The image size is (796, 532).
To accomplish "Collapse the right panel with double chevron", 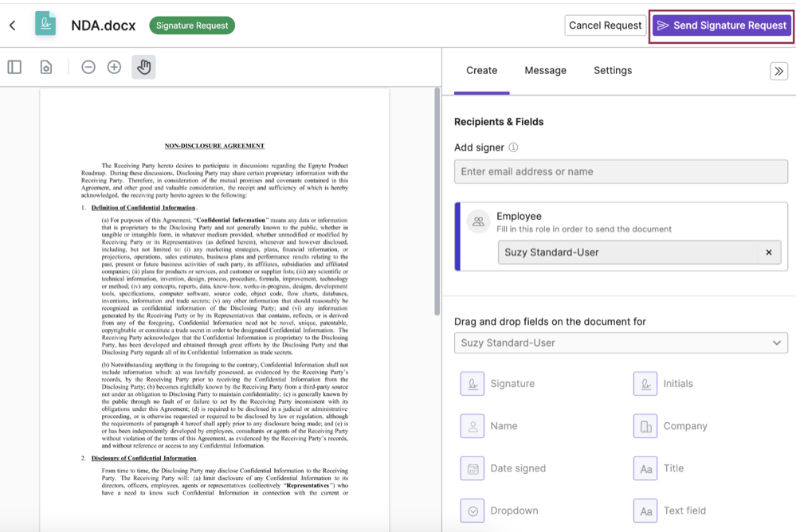I will (778, 70).
